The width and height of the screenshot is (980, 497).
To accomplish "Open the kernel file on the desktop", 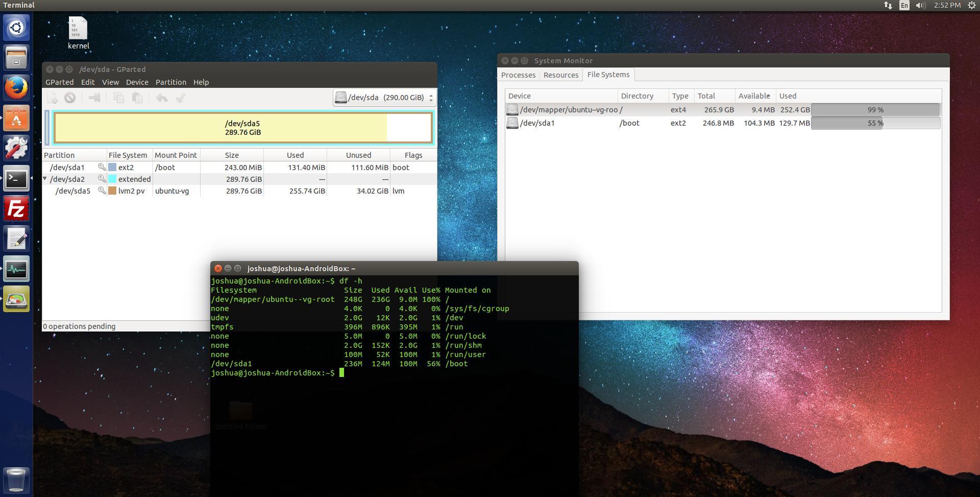I will coord(79,33).
